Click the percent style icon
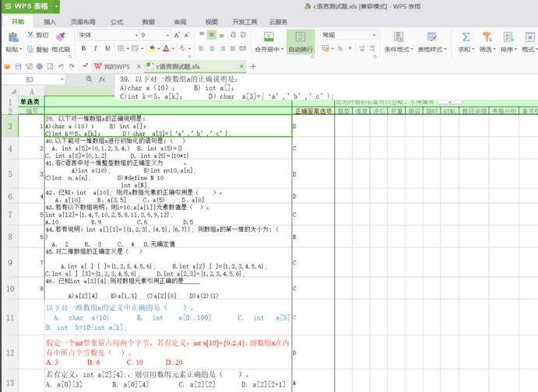The width and height of the screenshot is (538, 392). (x=340, y=49)
